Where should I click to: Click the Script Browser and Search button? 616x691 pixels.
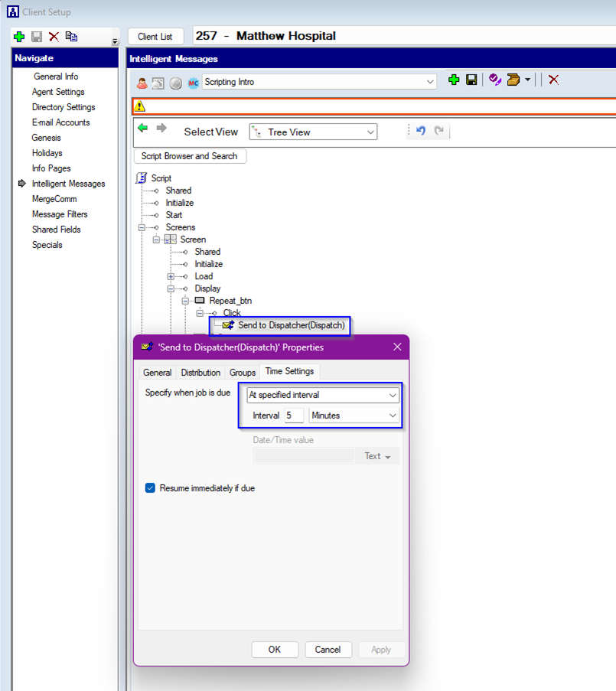click(x=190, y=156)
